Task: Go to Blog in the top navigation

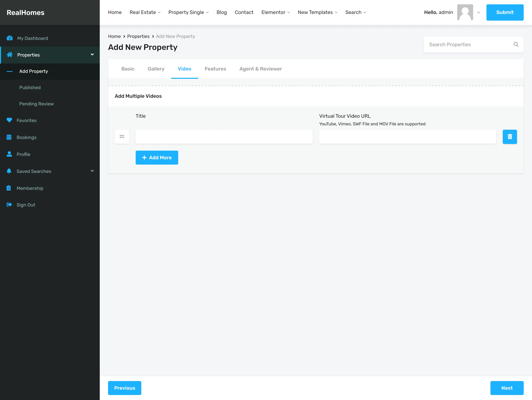Action: point(221,12)
